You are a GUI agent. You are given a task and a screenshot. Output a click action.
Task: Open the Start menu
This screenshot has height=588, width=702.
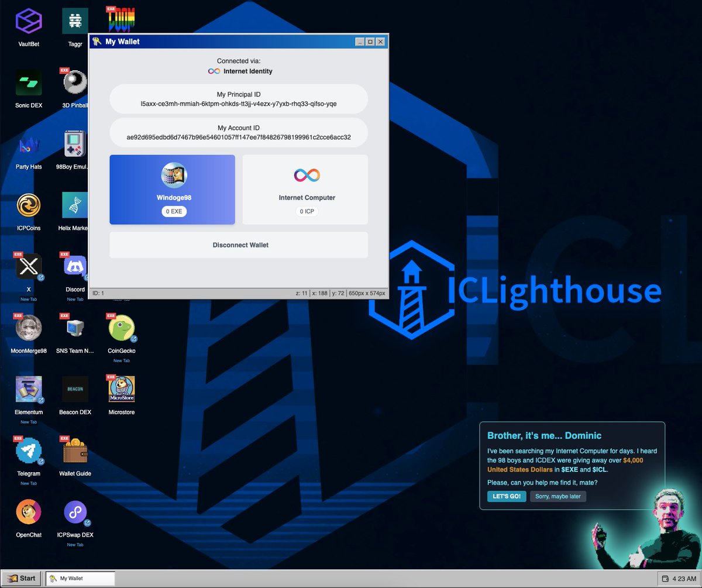tap(22, 578)
